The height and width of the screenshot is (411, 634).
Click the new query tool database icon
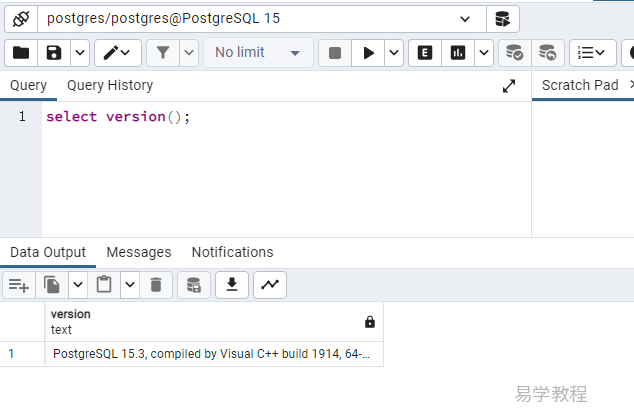[503, 19]
